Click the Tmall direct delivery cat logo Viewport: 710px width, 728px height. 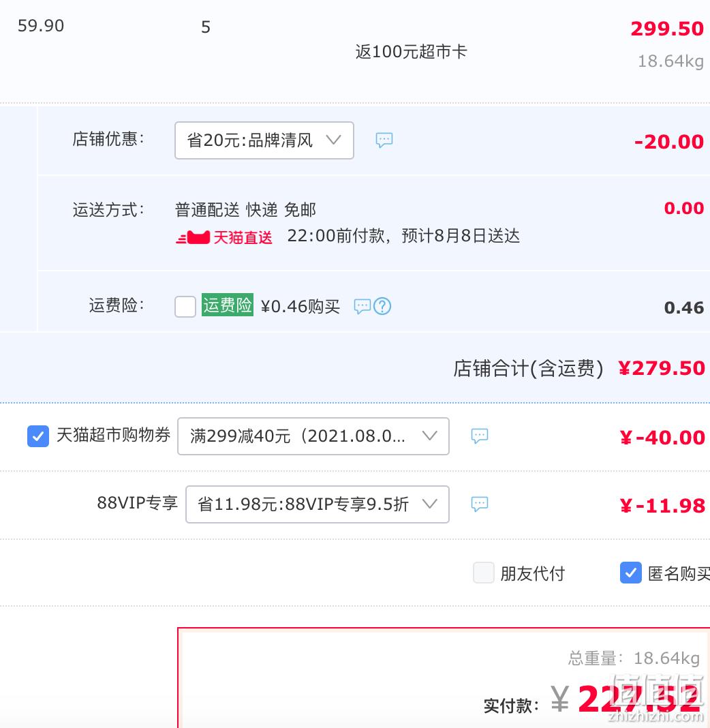point(193,237)
